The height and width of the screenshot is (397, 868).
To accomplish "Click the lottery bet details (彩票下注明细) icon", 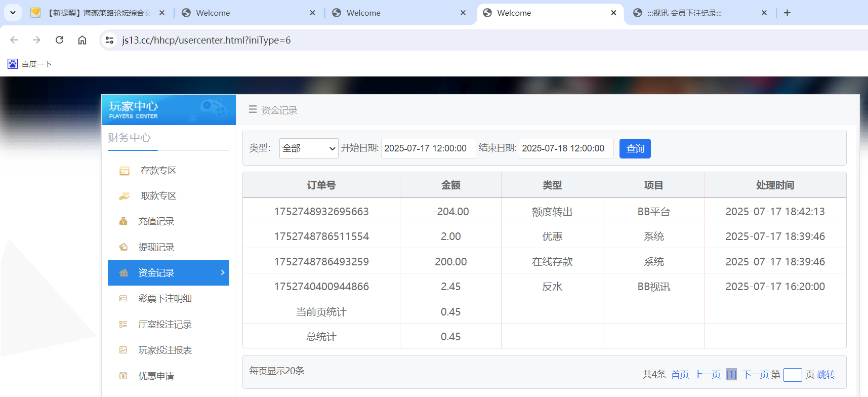I will click(123, 299).
